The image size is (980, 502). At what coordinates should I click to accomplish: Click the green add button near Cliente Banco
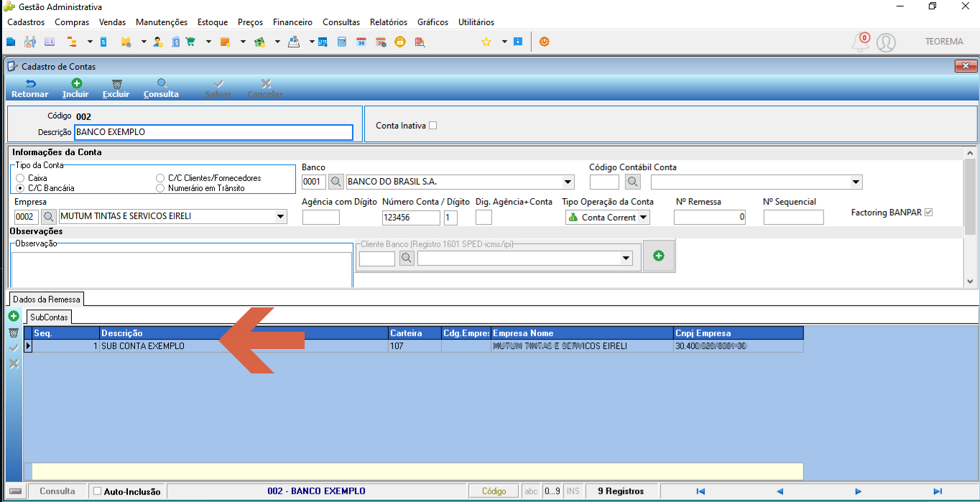[x=659, y=256]
